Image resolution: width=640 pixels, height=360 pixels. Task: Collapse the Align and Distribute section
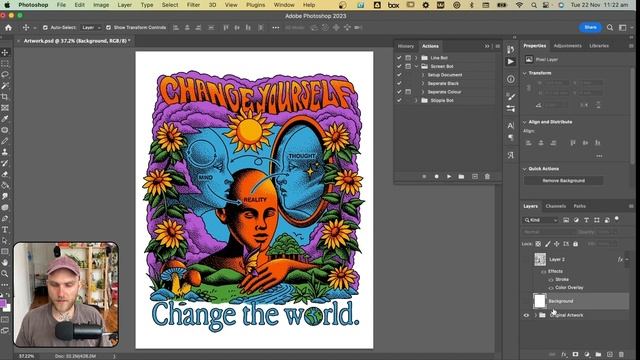click(525, 122)
